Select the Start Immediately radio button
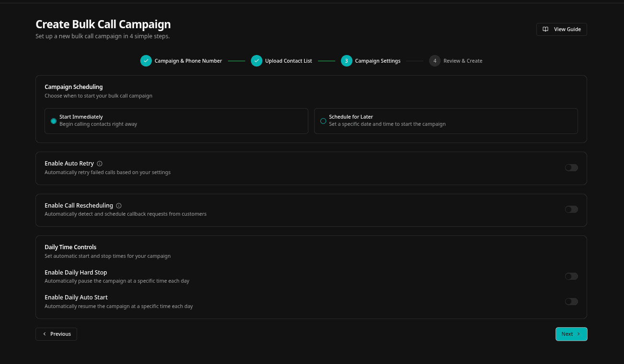The width and height of the screenshot is (624, 364). tap(54, 121)
